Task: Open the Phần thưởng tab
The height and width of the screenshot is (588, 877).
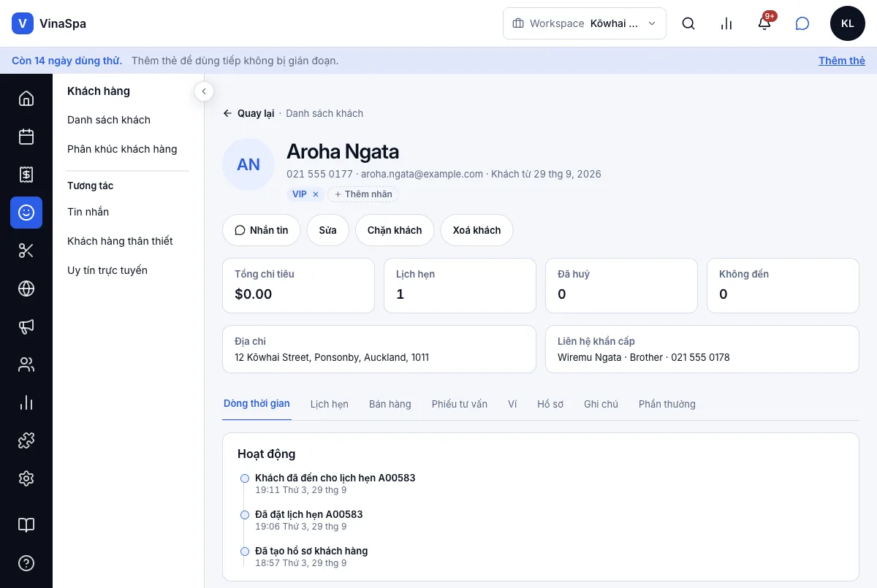Action: pos(667,404)
